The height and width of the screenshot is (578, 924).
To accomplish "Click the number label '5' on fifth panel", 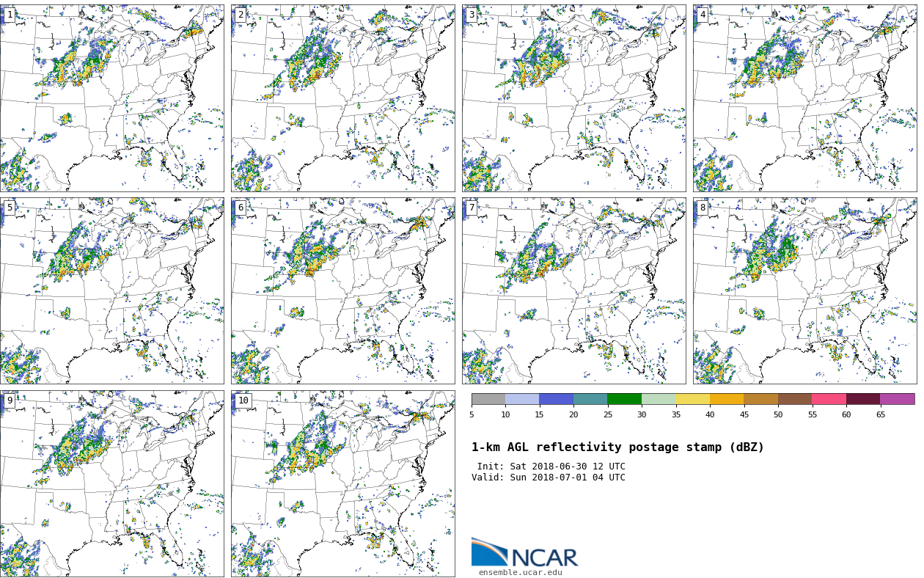I will [10, 208].
